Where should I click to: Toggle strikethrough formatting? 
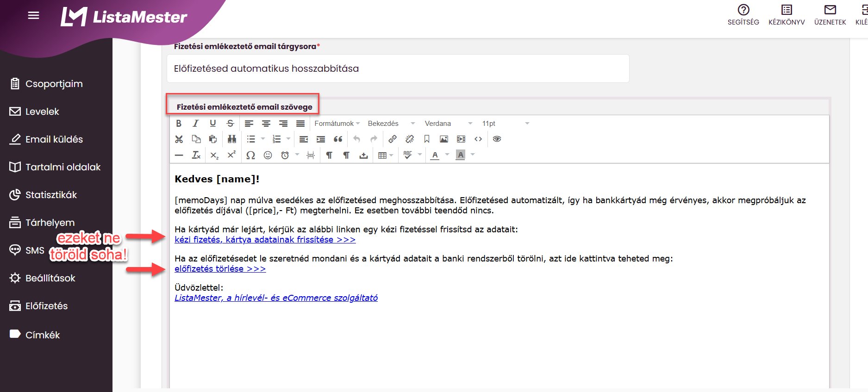[x=230, y=124]
